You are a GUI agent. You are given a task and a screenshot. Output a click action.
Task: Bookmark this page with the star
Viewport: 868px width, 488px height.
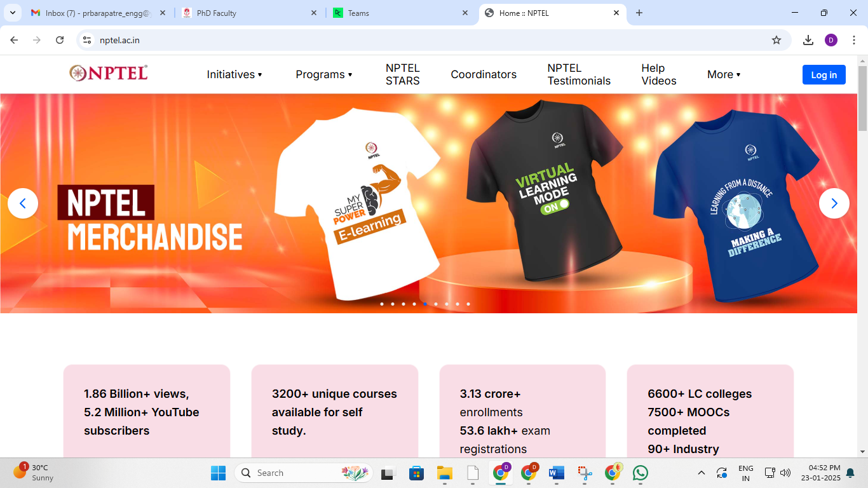point(776,40)
